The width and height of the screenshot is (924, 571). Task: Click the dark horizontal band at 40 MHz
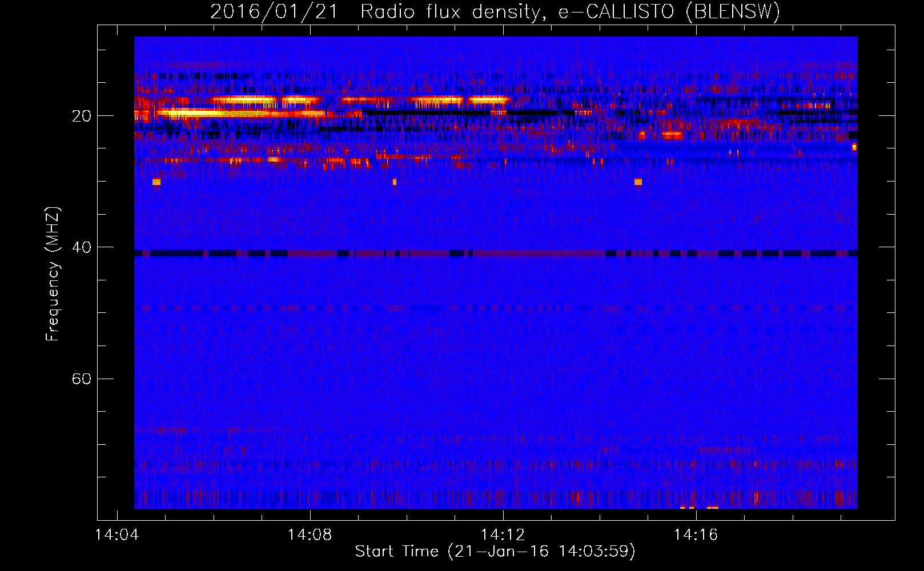click(496, 253)
